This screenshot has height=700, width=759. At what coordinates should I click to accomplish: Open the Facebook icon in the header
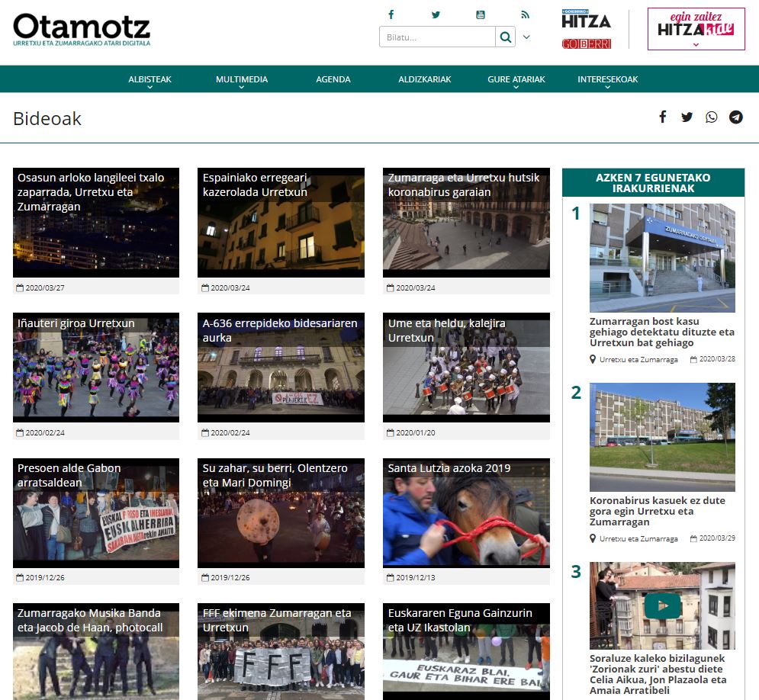(x=391, y=14)
